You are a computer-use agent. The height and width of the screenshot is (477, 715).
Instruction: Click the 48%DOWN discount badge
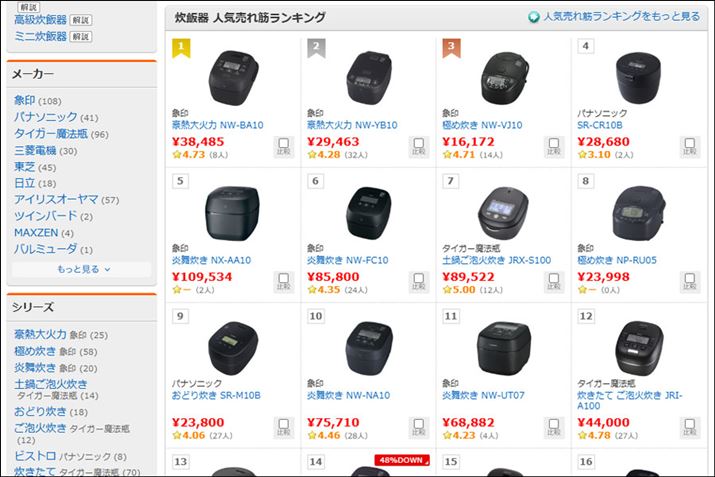(x=402, y=460)
